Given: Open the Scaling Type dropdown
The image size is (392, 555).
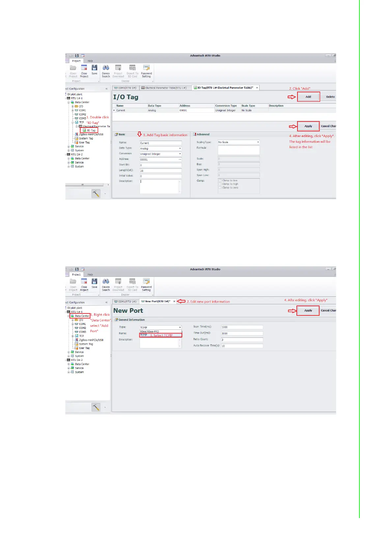Looking at the screenshot, I should (258, 142).
